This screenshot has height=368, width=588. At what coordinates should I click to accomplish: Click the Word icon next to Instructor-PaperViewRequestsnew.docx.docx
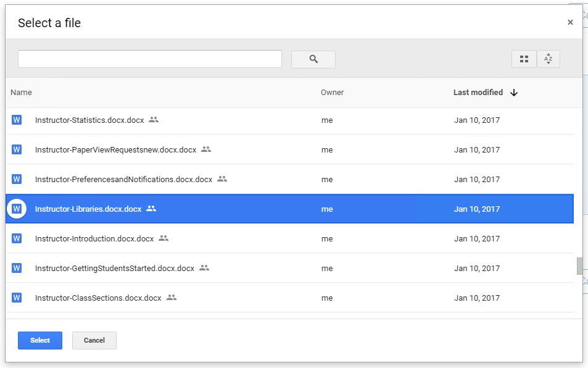tap(16, 149)
